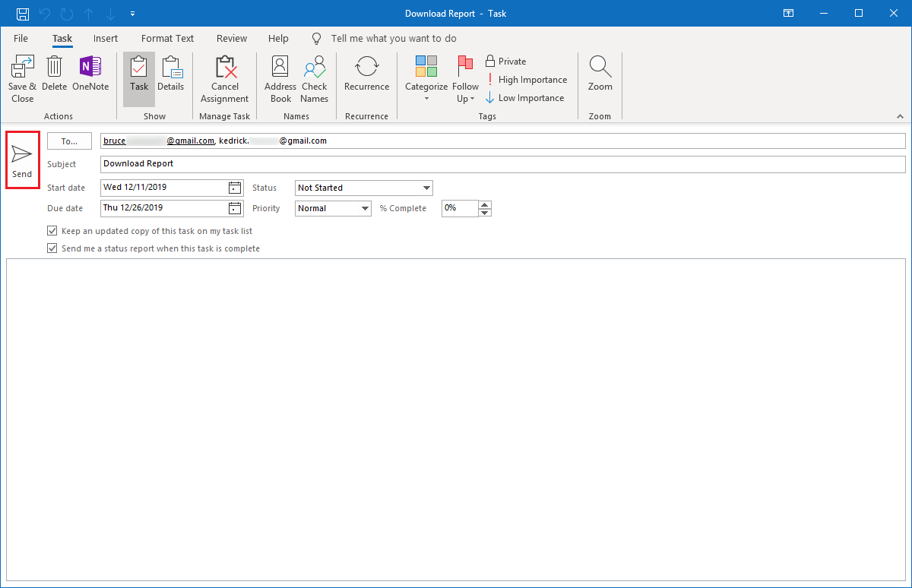Undo the last action in the title bar
The image size is (912, 588).
point(45,14)
